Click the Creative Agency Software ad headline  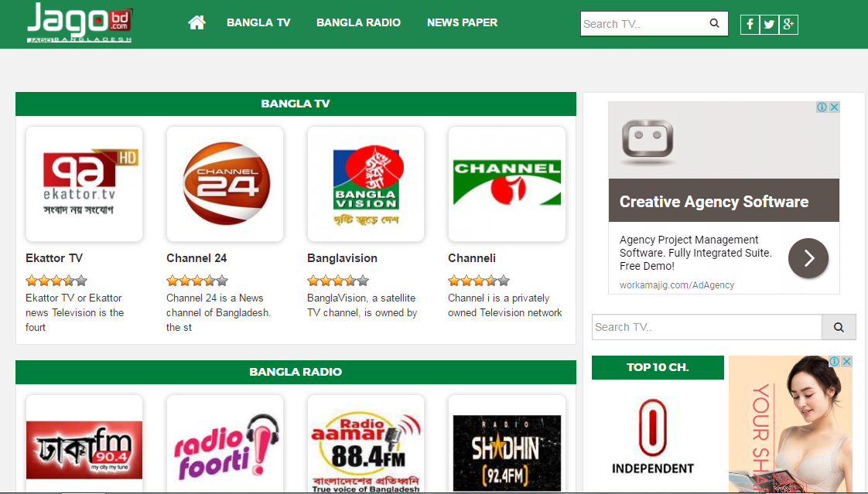point(713,202)
